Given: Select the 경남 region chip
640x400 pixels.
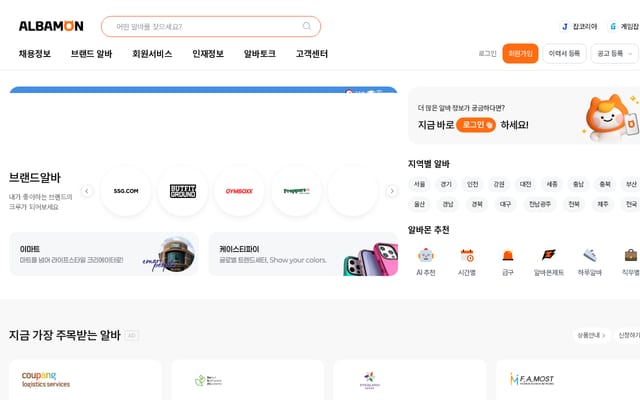Looking at the screenshot, I should [448, 204].
